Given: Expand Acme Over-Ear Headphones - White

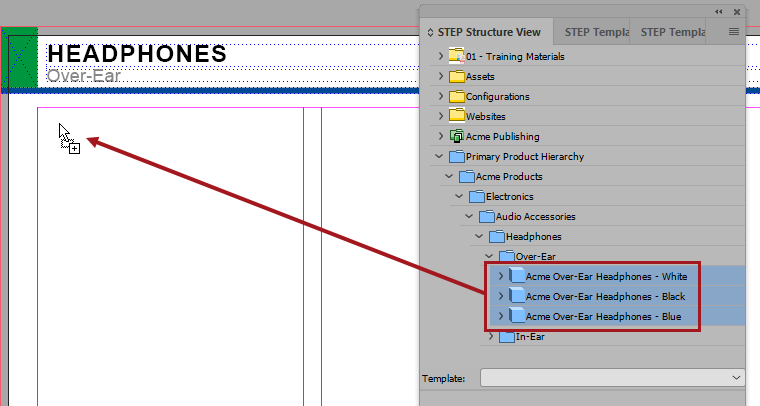Looking at the screenshot, I should tap(501, 276).
